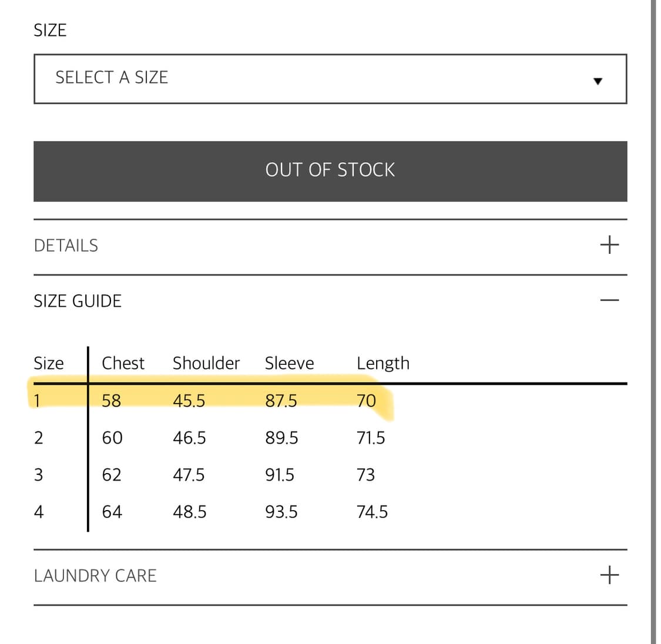
Task: Click the Out of Stock button
Action: point(330,171)
